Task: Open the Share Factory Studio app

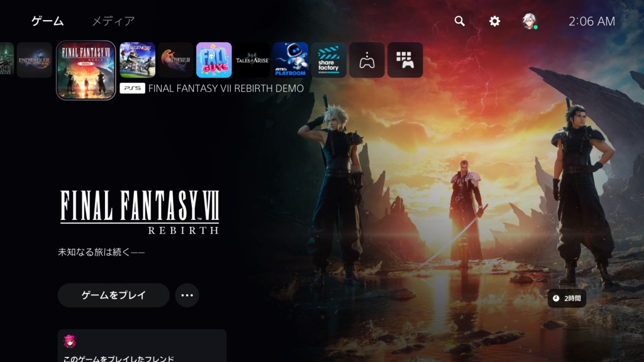Action: tap(329, 60)
